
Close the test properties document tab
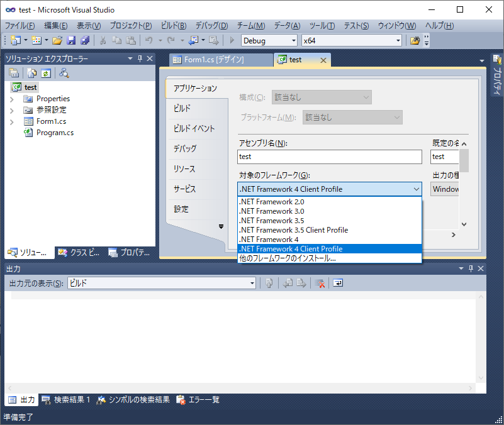tap(323, 60)
